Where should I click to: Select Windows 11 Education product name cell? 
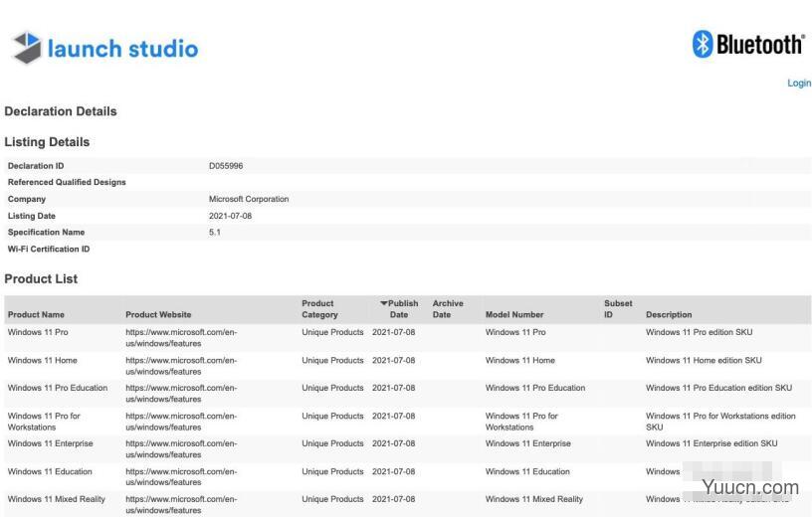tap(50, 471)
